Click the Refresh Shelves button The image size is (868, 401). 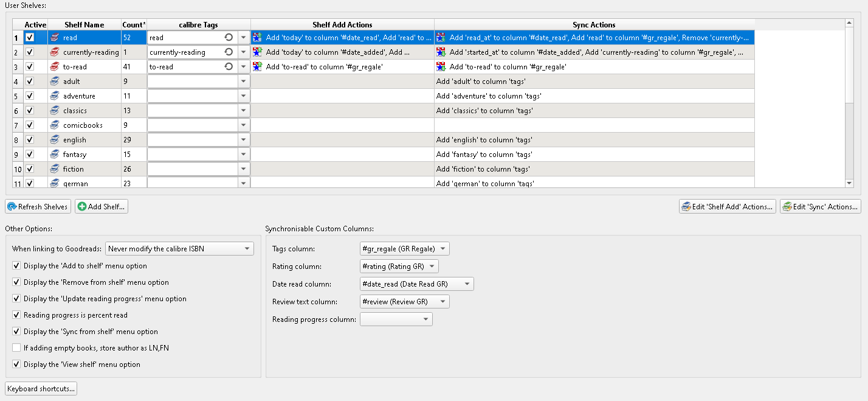click(x=38, y=207)
